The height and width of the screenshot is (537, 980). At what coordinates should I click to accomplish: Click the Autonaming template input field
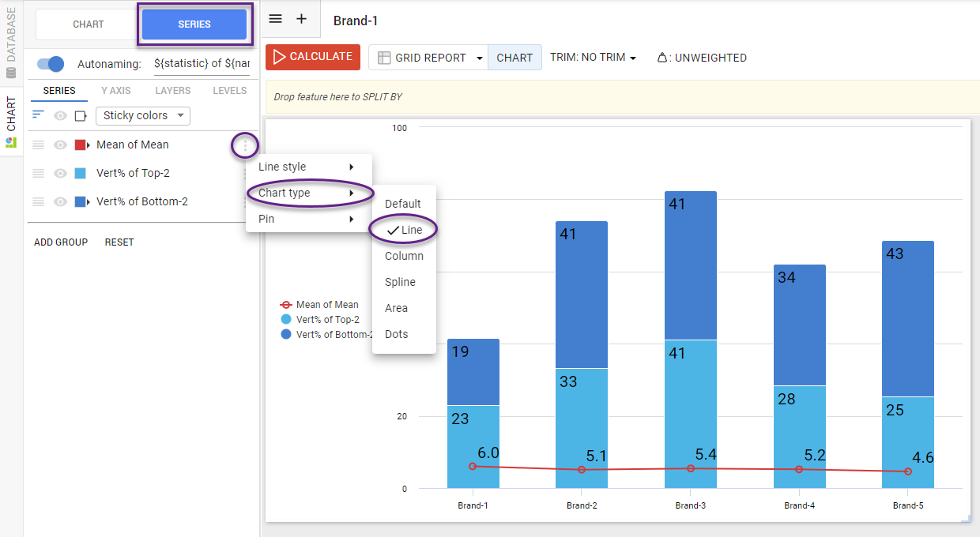[202, 64]
